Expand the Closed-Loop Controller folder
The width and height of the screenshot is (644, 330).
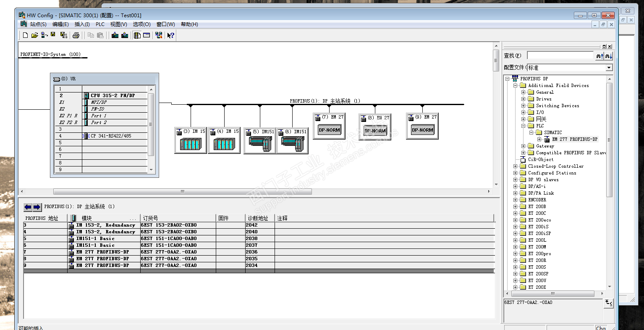click(x=516, y=166)
